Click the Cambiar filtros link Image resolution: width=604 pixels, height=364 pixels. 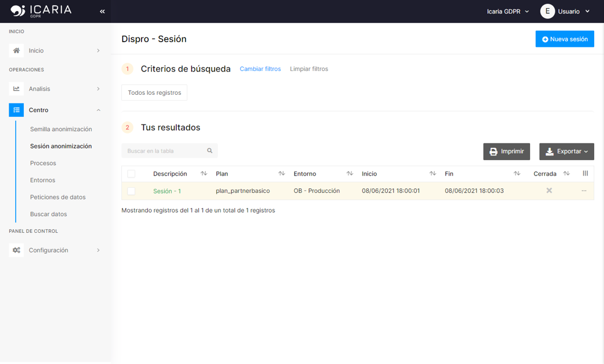(x=260, y=68)
